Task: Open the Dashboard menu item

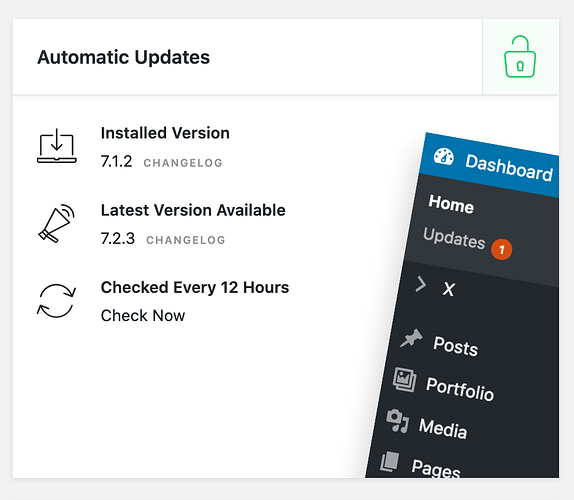Action: [509, 168]
